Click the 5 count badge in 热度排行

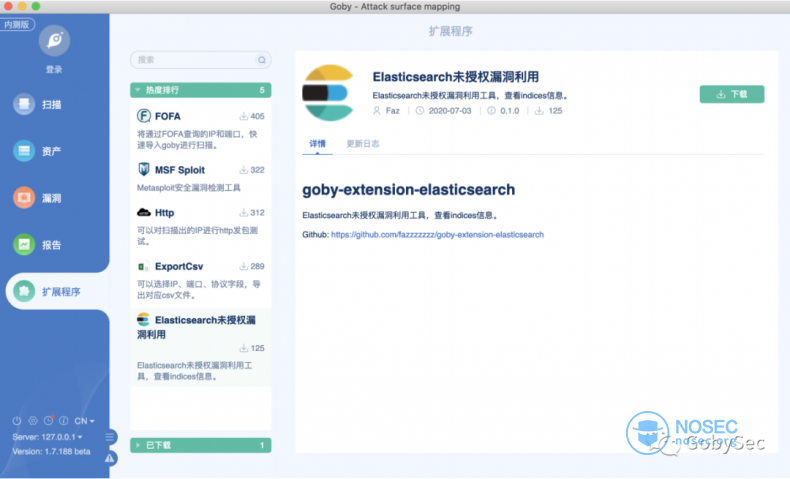coord(262,90)
